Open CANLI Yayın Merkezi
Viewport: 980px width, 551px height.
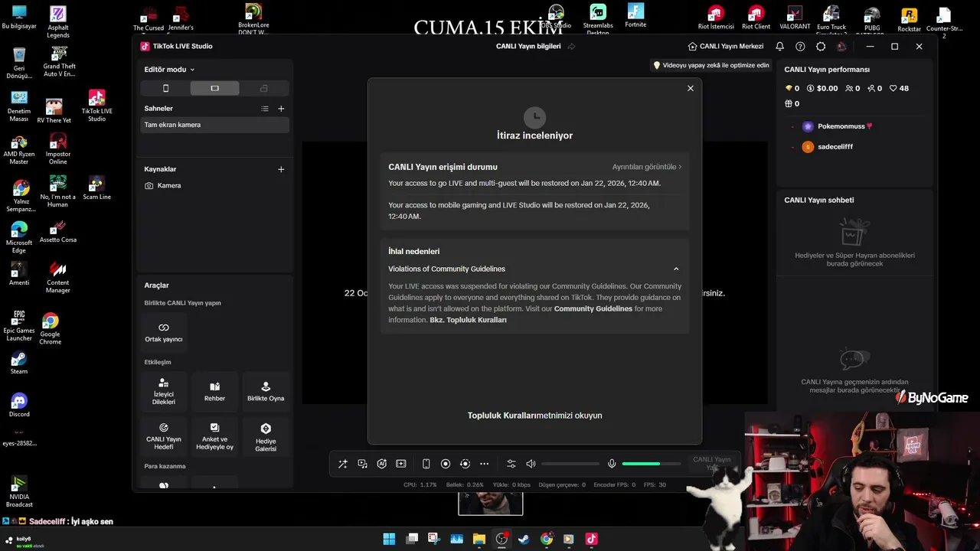[726, 46]
